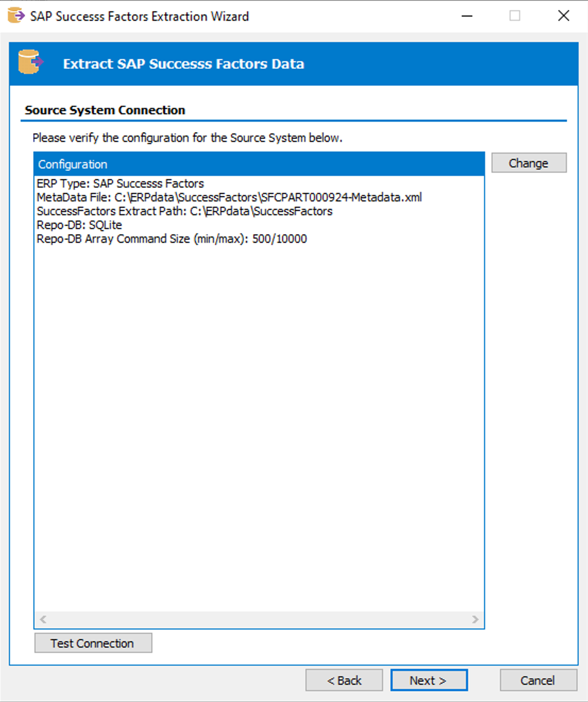Click the wizard title bar app icon

[16, 16]
